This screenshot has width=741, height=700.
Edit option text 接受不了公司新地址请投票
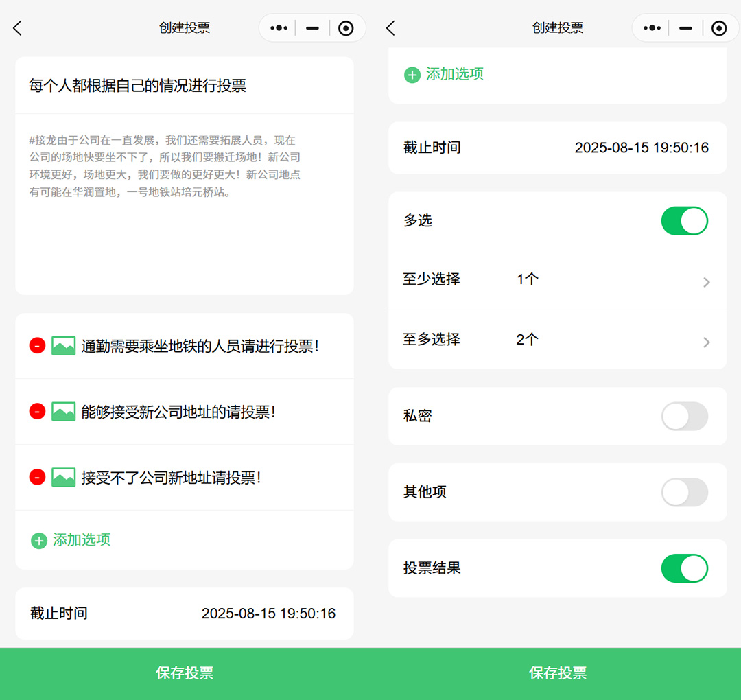[x=171, y=478]
